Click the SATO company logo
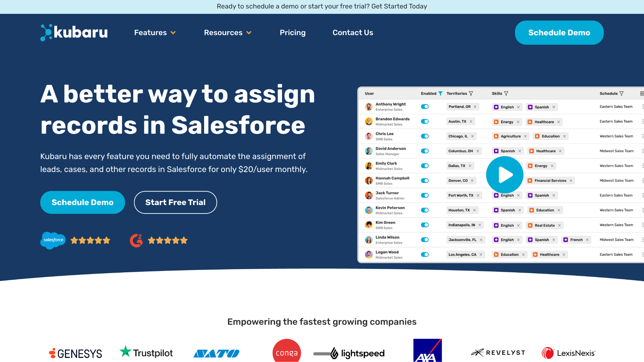644x362 pixels. (216, 354)
